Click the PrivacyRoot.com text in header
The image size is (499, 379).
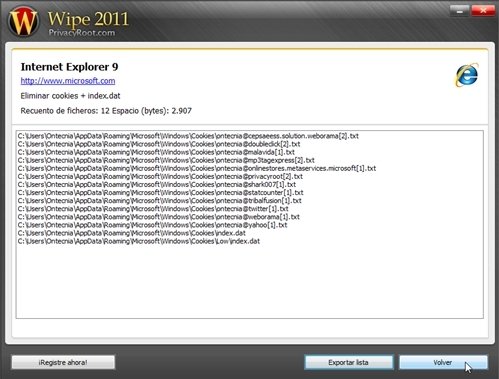pos(82,33)
